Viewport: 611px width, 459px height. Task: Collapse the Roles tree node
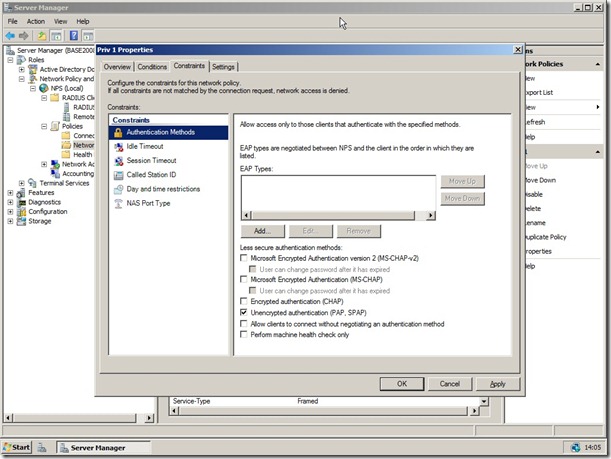(x=11, y=60)
